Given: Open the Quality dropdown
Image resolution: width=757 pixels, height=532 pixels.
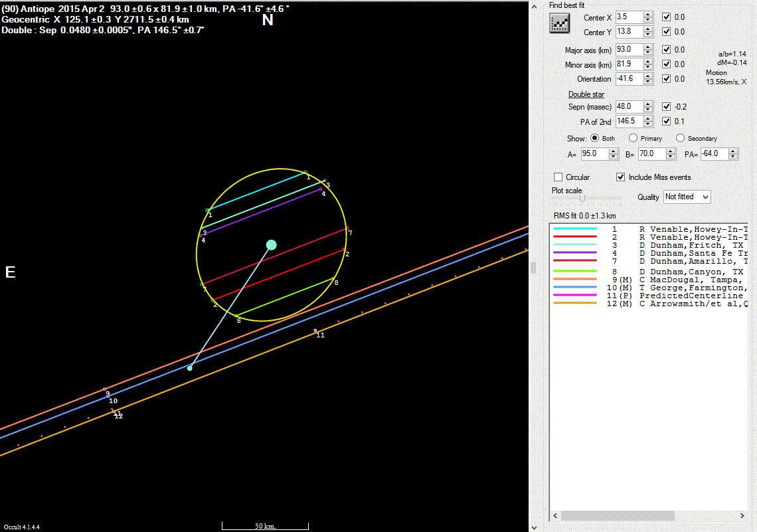Looking at the screenshot, I should (687, 197).
